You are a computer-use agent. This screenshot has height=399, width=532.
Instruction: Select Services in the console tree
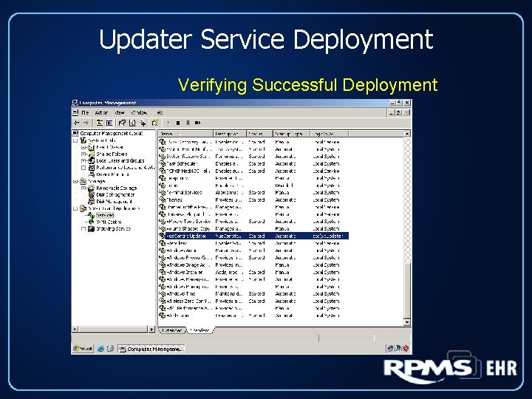coord(105,215)
